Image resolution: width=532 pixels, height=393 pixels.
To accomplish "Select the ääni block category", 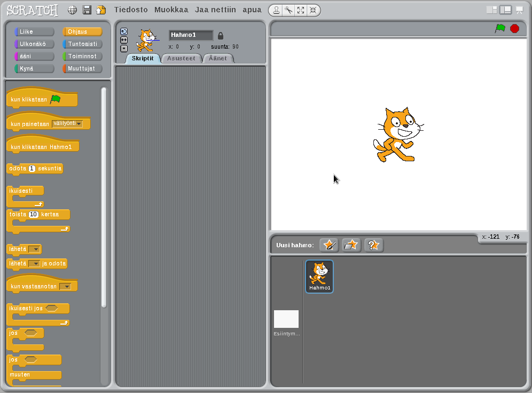I will coord(34,56).
